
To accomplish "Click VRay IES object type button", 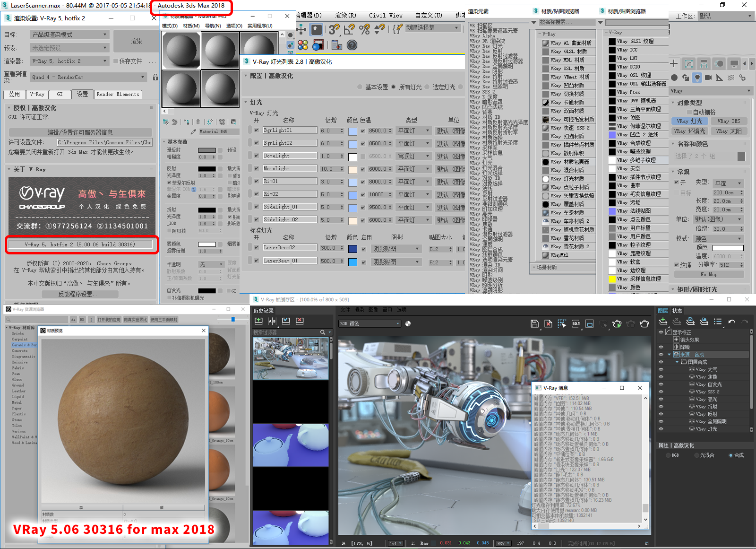I will click(x=728, y=121).
